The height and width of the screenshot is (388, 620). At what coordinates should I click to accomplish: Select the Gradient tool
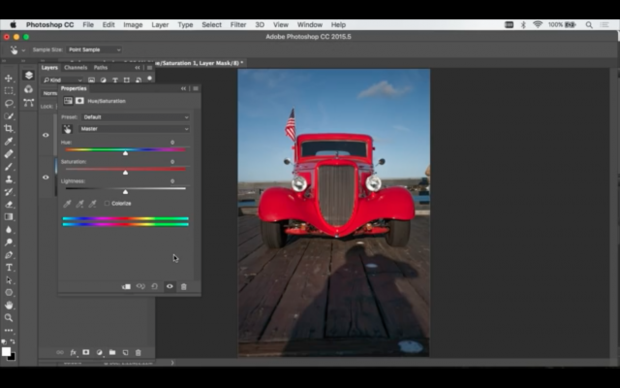(x=8, y=217)
